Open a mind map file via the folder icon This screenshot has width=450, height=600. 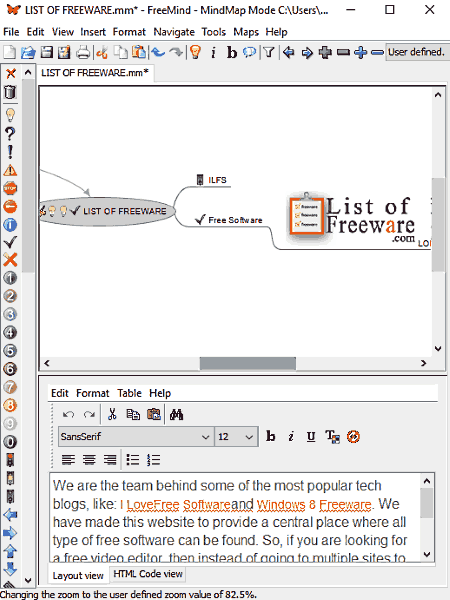[x=28, y=52]
